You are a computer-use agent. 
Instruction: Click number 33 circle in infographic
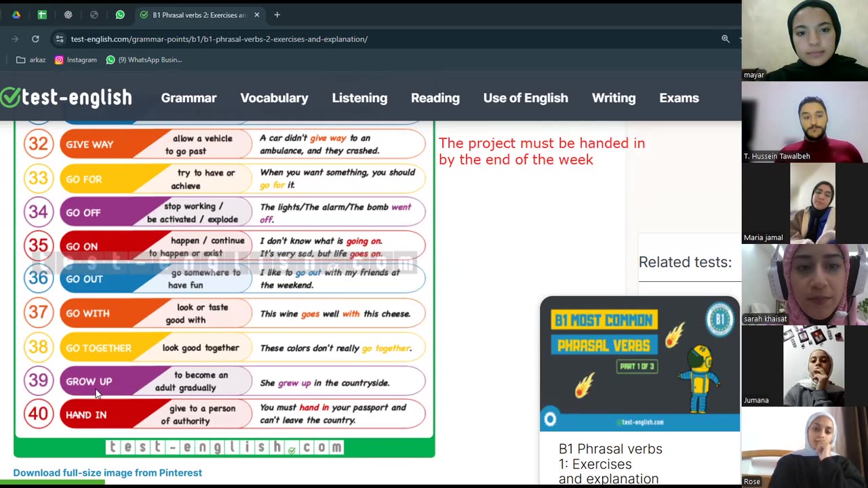[x=39, y=178]
